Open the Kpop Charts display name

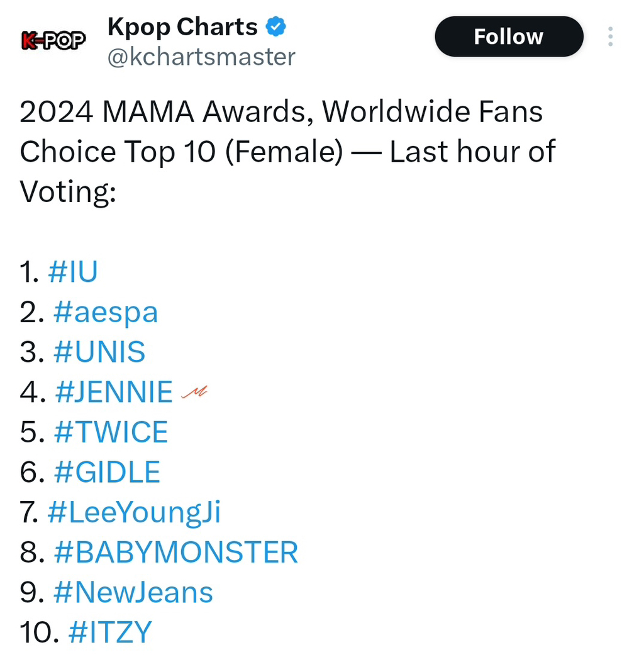[x=182, y=27]
